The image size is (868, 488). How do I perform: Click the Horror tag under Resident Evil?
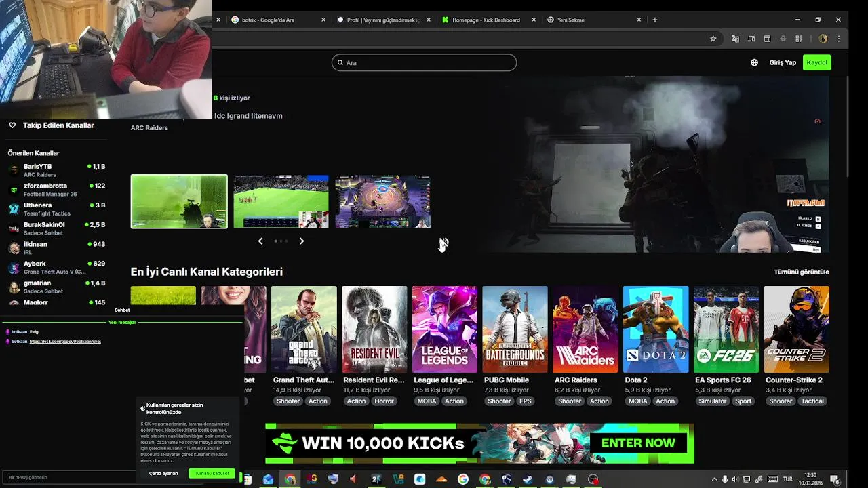point(384,401)
